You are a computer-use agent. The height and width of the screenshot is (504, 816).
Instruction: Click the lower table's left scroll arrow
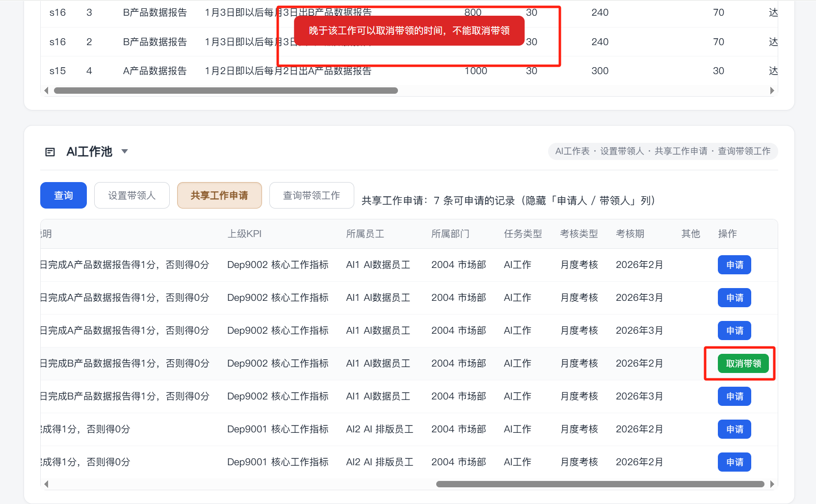click(46, 484)
